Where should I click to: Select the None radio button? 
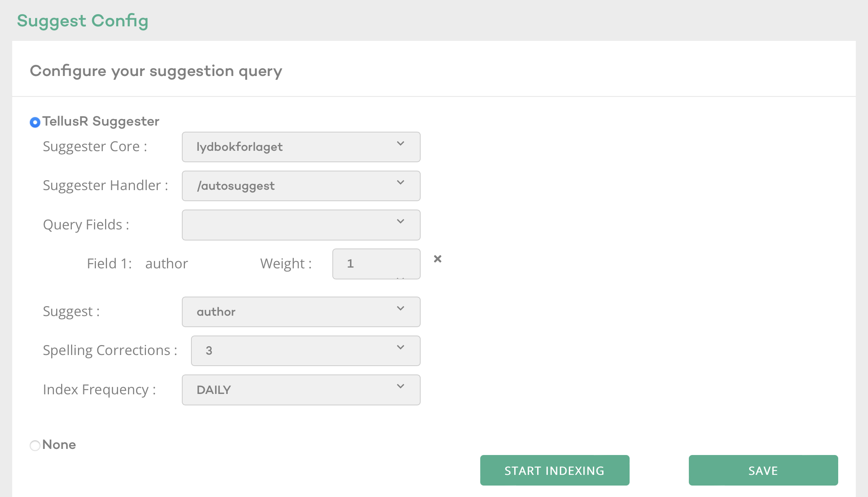tap(35, 445)
